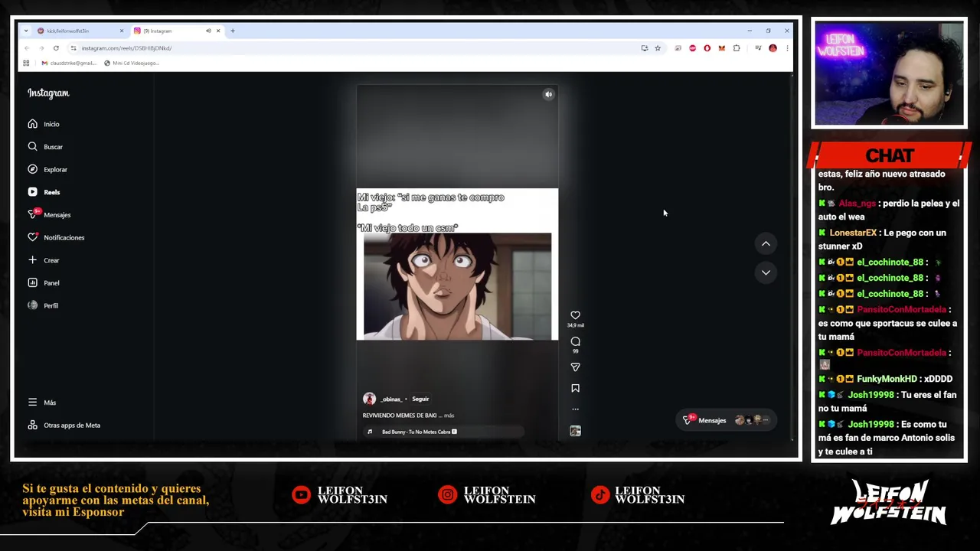Screen dimensions: 980x551
Task: Save the reel with bookmark icon
Action: (x=575, y=388)
